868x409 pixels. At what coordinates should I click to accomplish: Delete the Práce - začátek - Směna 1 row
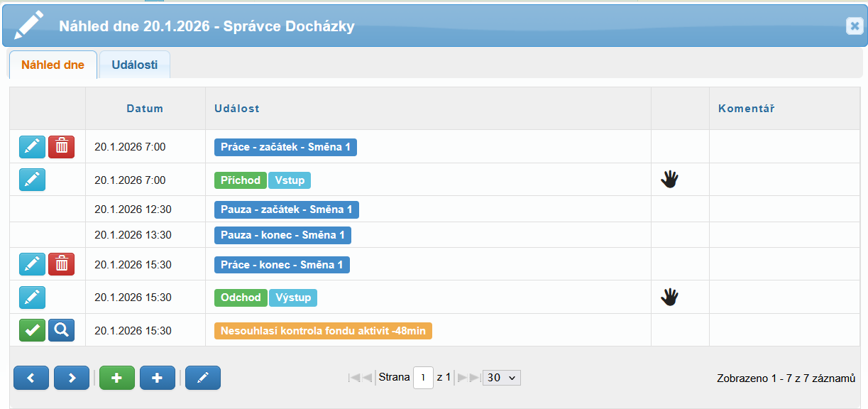(x=62, y=147)
